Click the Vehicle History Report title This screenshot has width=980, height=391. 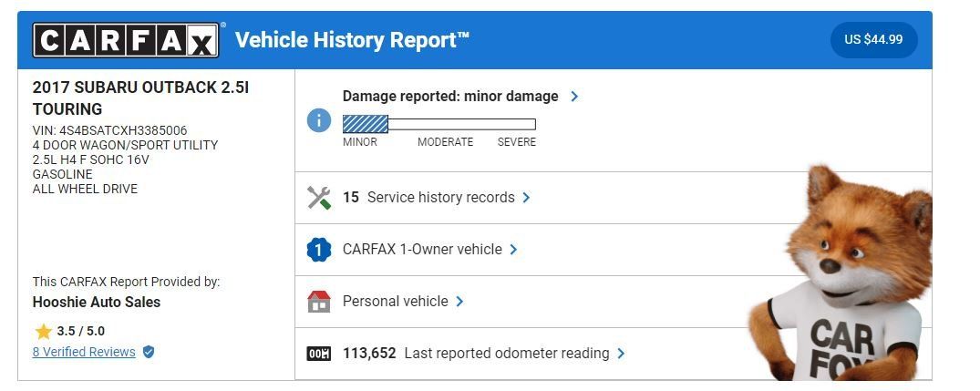click(x=352, y=40)
